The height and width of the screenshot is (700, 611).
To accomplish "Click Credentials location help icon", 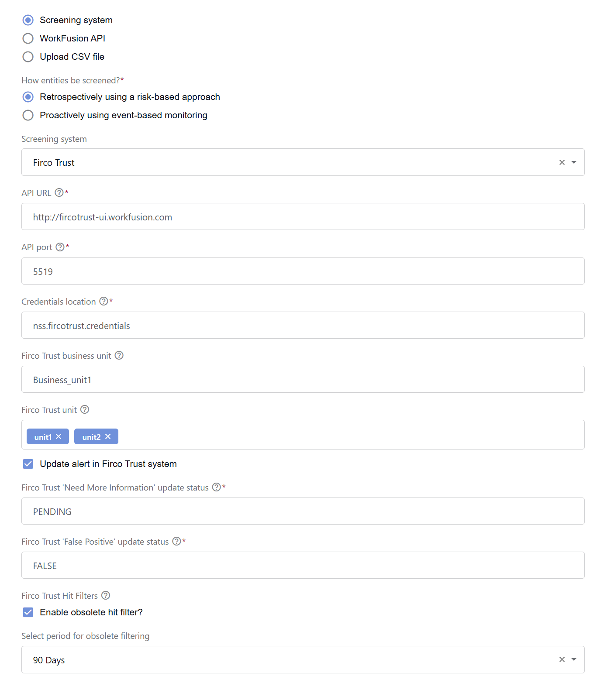I will click(104, 301).
